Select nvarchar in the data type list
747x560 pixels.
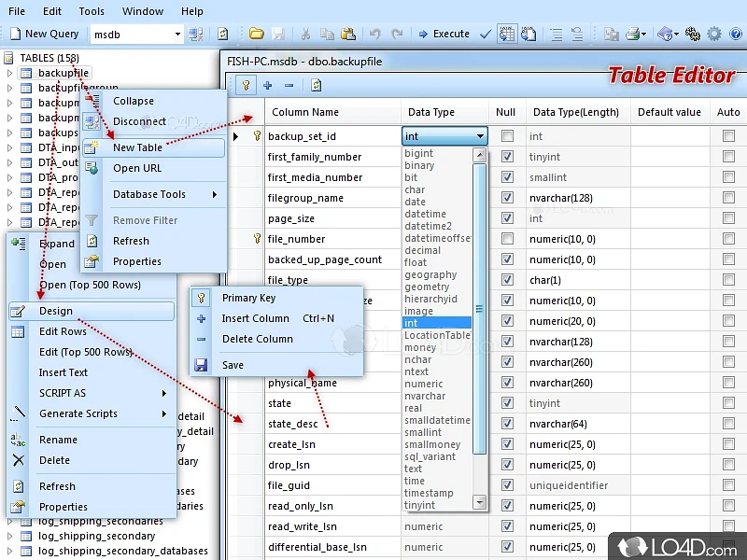point(425,396)
